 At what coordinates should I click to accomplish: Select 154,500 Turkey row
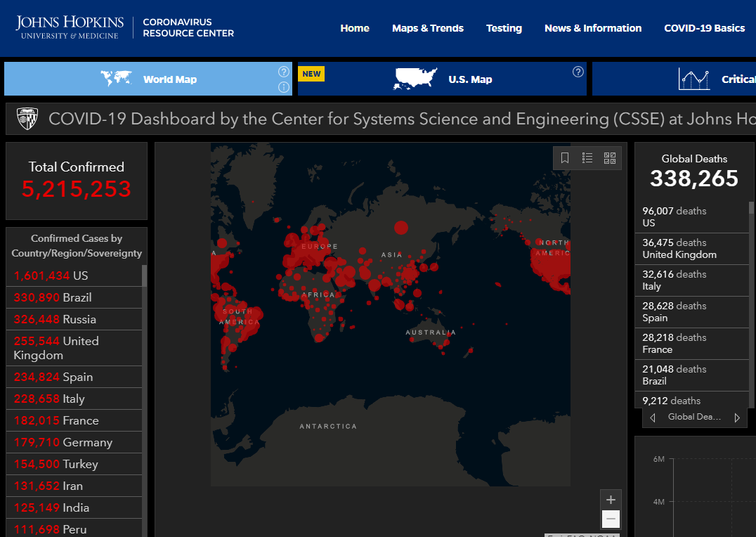click(x=74, y=464)
